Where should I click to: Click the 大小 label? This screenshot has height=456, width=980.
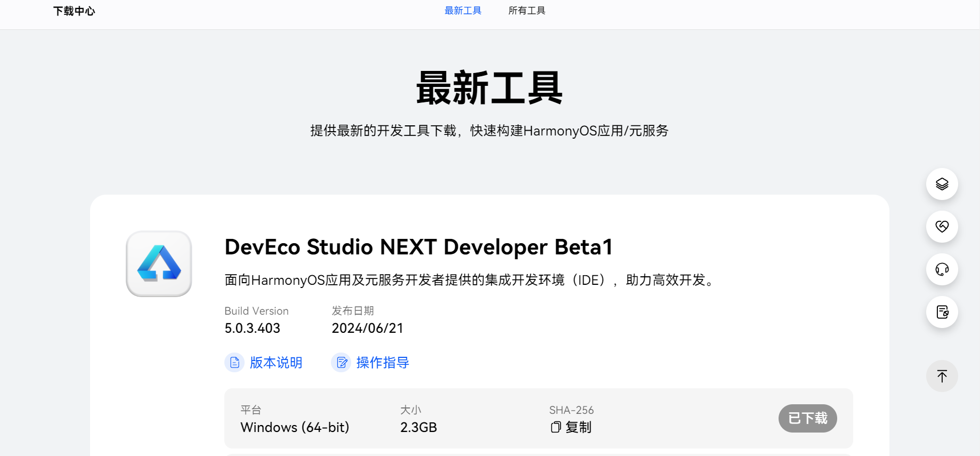tap(411, 410)
